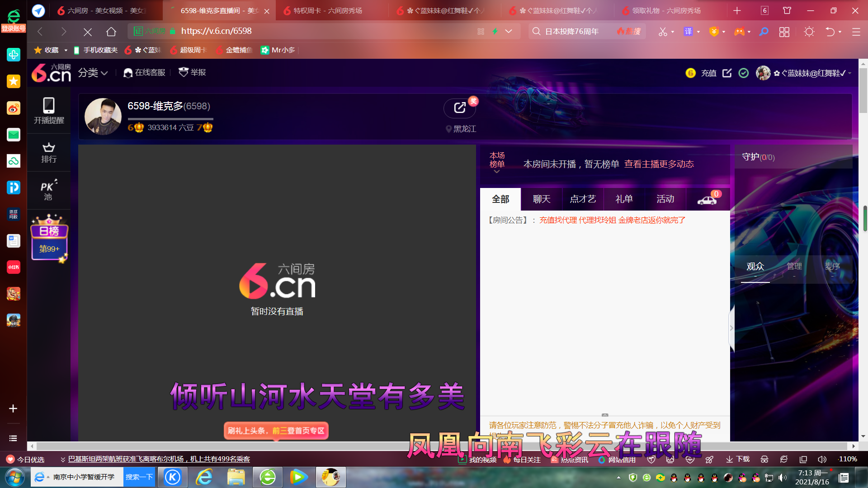Click the 充值 gold coin icon
868x488 pixels.
pyautogui.click(x=690, y=73)
